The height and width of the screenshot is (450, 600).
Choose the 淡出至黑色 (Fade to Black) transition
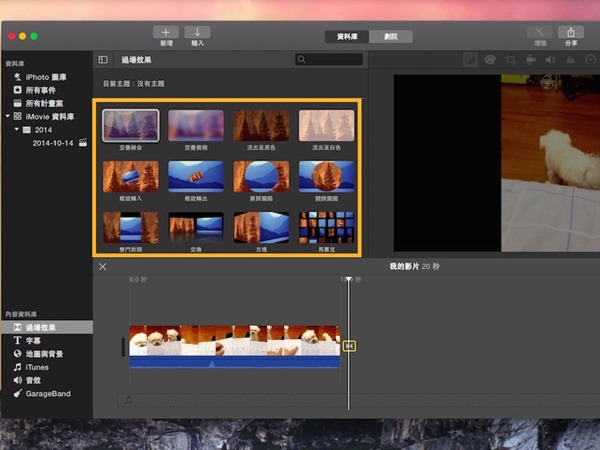pyautogui.click(x=261, y=126)
